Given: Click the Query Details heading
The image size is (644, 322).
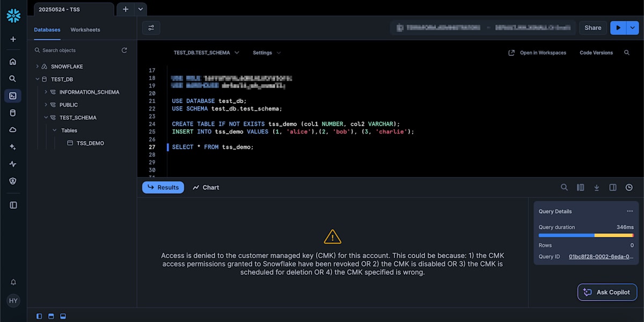Looking at the screenshot, I should click(x=555, y=211).
